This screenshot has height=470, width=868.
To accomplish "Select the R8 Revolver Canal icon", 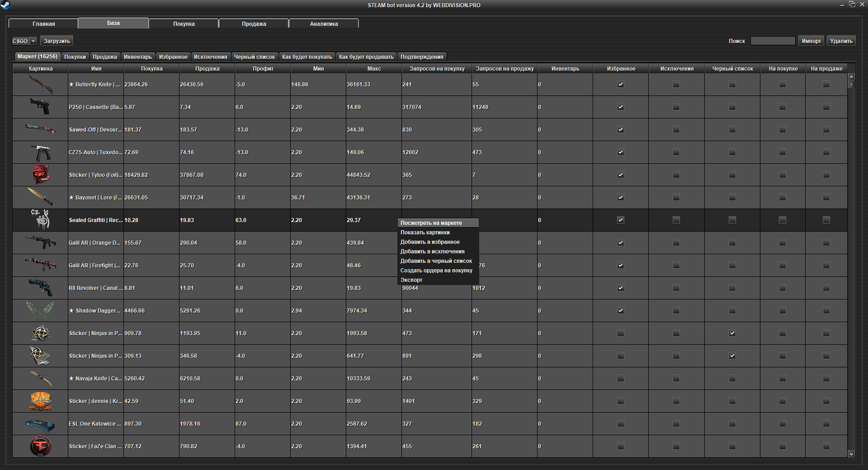I will pos(41,288).
